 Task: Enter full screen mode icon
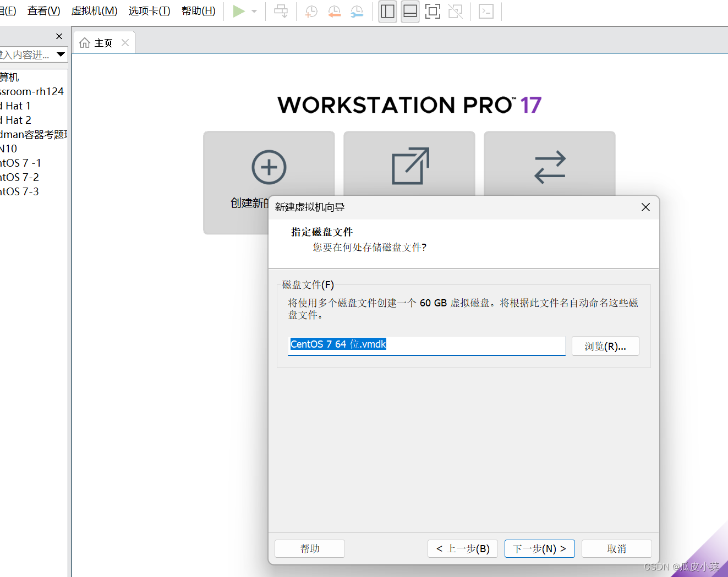pos(433,12)
